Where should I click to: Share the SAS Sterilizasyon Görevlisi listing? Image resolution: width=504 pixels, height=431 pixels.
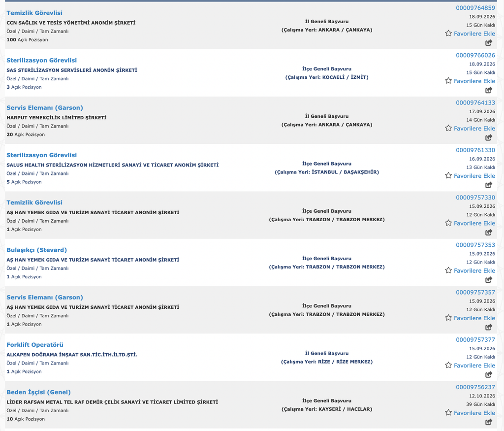click(x=489, y=90)
